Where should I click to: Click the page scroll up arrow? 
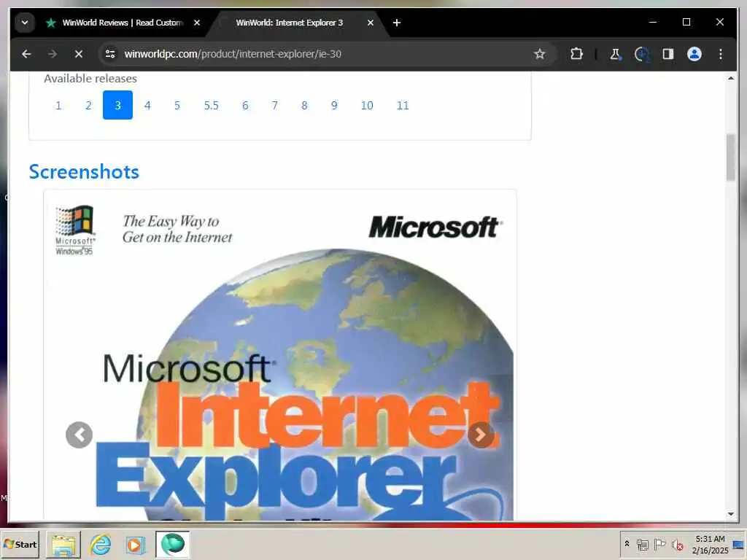[731, 78]
